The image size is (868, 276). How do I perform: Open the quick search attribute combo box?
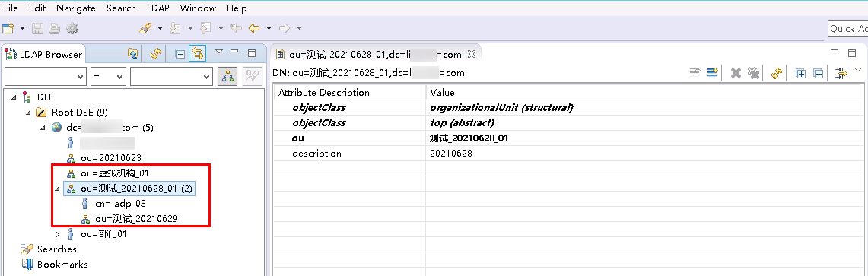click(x=46, y=77)
